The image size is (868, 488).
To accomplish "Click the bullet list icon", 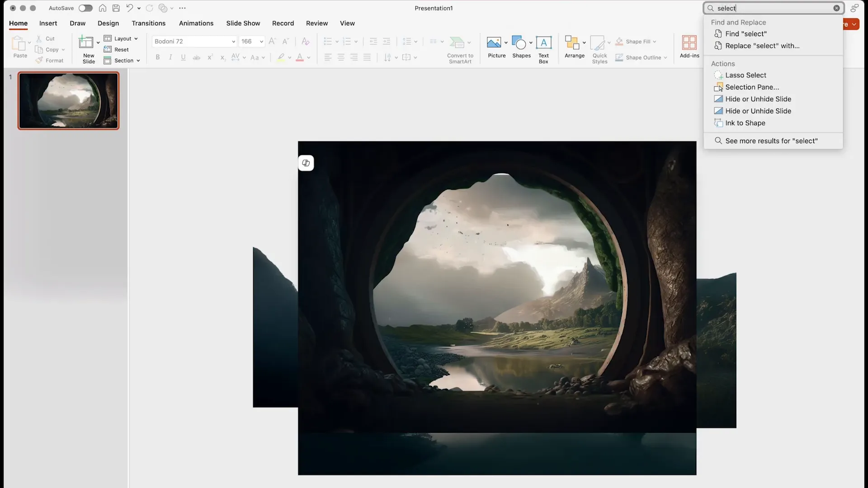I will click(x=328, y=42).
